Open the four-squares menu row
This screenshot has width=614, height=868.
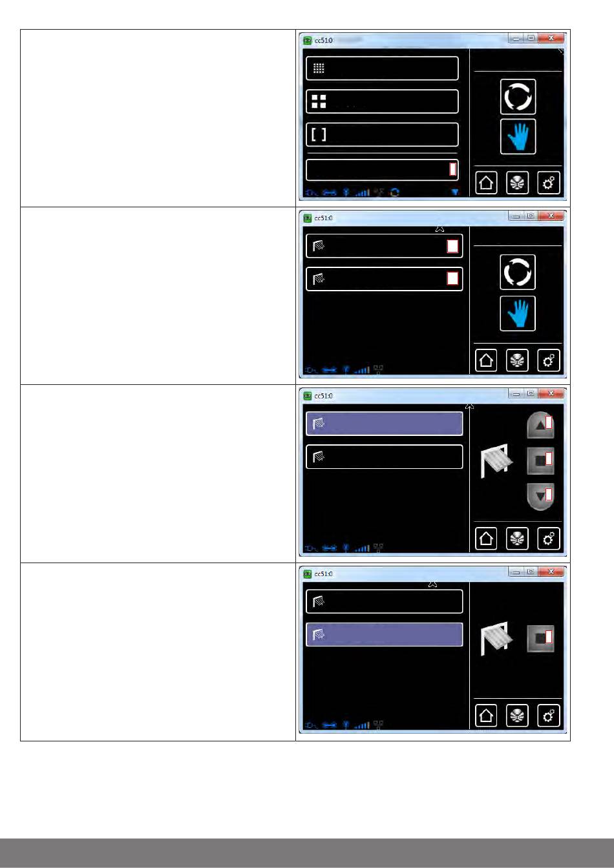pos(382,101)
